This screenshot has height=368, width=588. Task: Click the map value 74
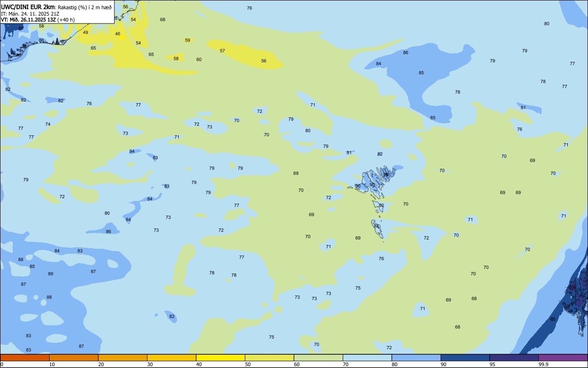(48, 124)
